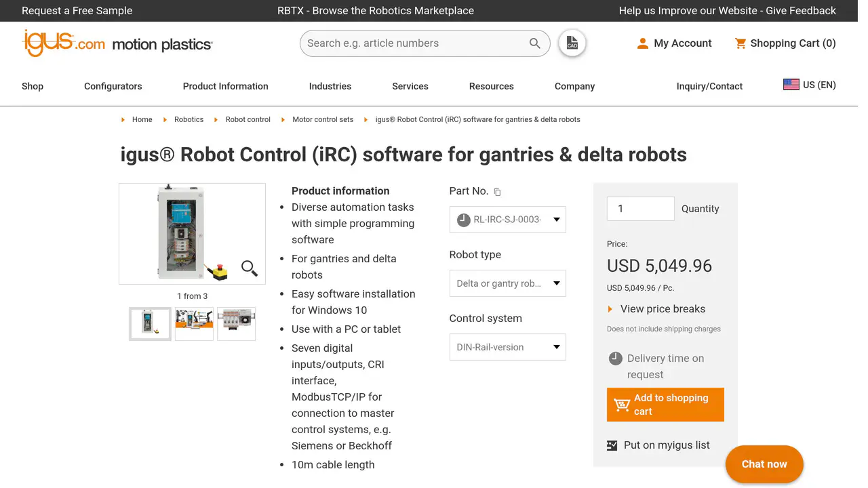The width and height of the screenshot is (868, 488).
Task: Click Put on myigus list
Action: coord(667,445)
